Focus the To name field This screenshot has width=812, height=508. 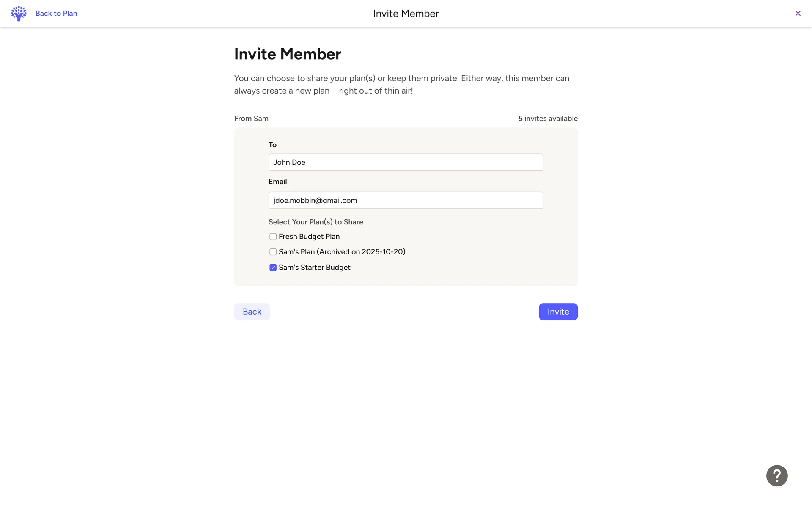(406, 162)
